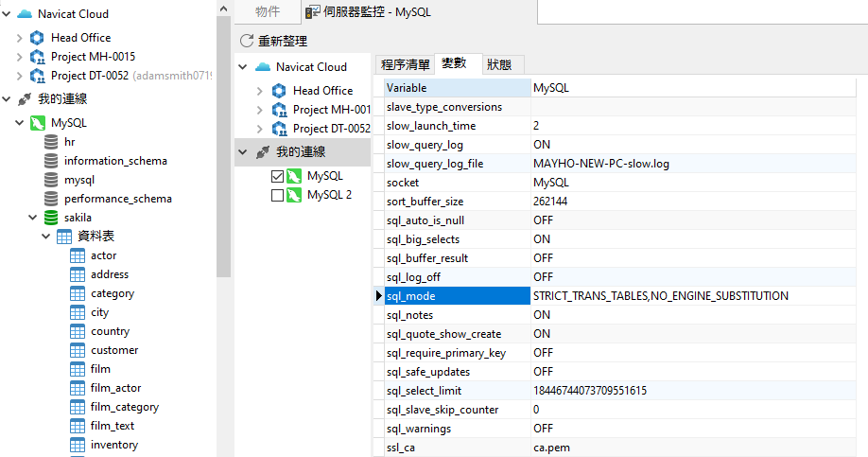
Task: Select film_category table in the tree
Action: 125,407
